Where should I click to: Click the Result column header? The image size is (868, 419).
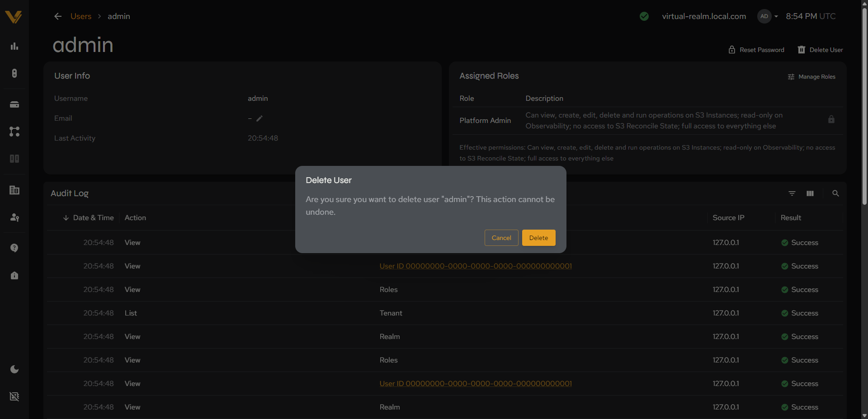[x=791, y=218]
